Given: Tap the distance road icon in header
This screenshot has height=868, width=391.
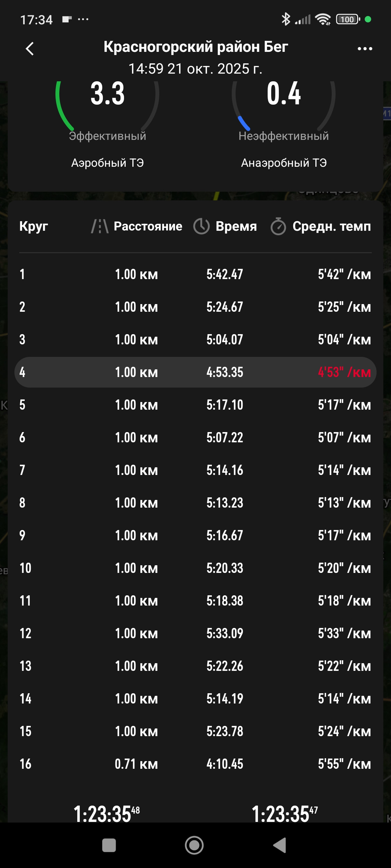Looking at the screenshot, I should pos(100,226).
